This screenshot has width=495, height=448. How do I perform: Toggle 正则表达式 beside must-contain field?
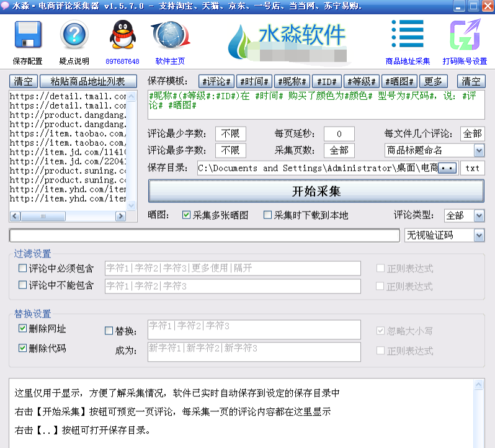(380, 268)
